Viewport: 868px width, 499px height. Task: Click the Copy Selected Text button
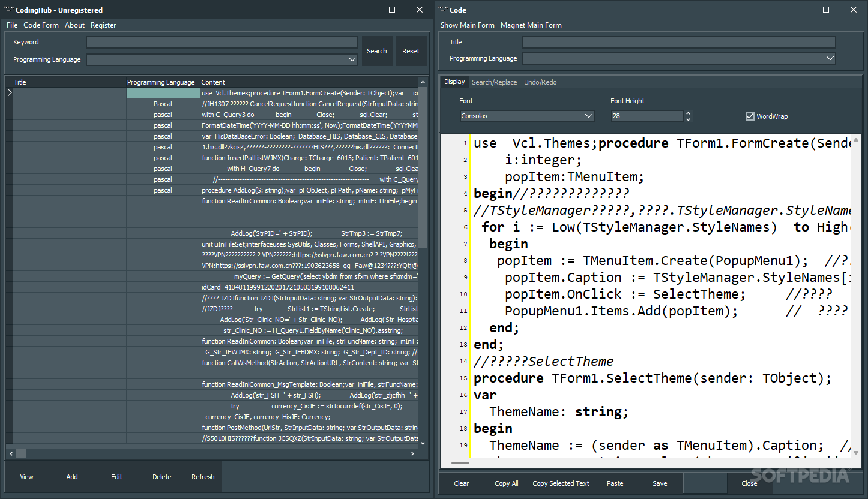[x=561, y=483]
